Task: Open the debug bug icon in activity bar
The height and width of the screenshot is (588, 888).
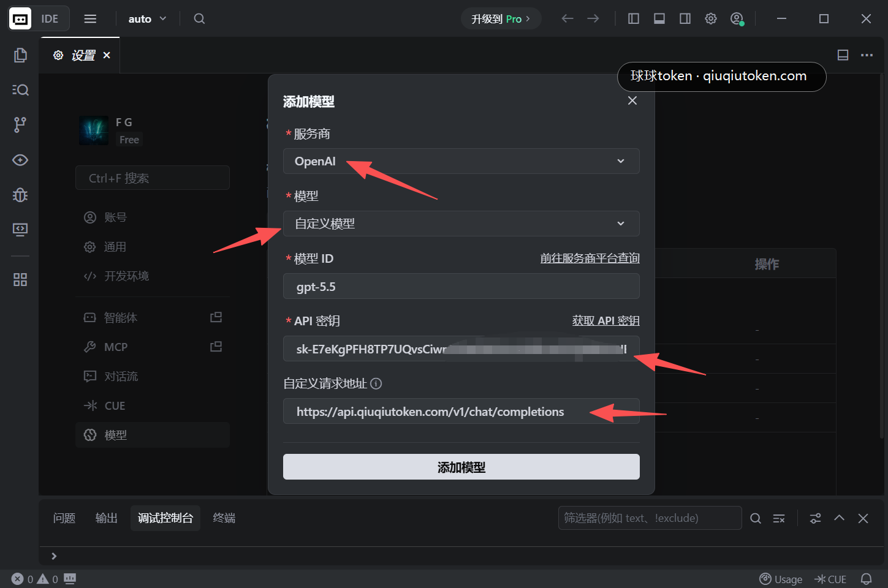Action: coord(20,195)
